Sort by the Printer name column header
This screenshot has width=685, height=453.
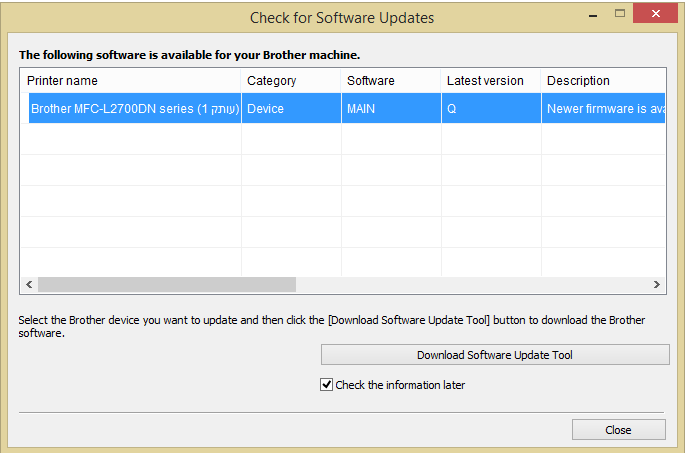point(131,81)
